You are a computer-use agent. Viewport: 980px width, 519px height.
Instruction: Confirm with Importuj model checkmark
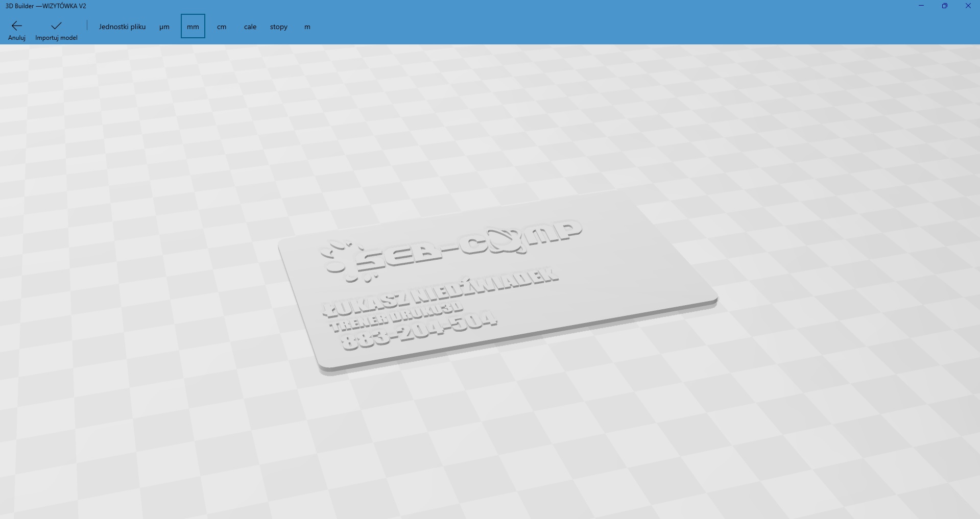coord(56,30)
